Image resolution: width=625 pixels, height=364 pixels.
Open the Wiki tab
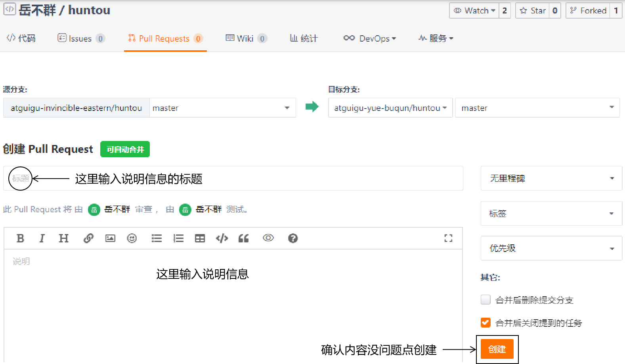(x=246, y=38)
